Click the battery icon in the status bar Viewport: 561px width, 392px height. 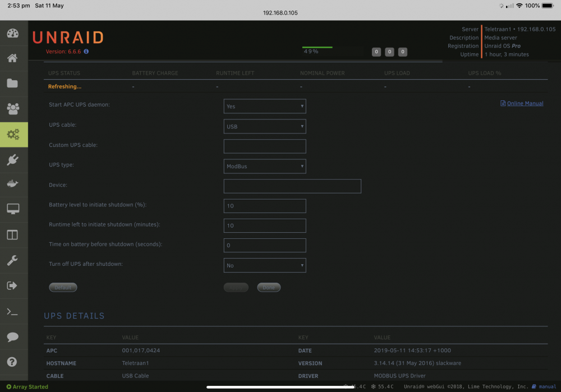[x=548, y=6]
